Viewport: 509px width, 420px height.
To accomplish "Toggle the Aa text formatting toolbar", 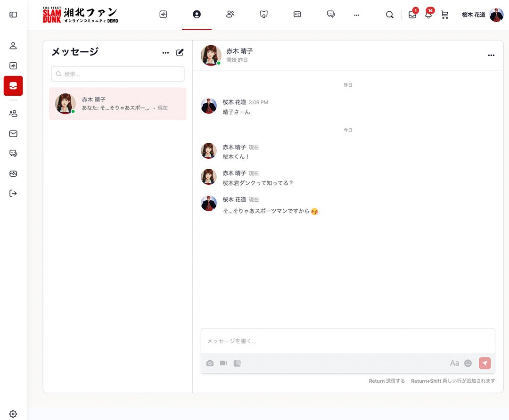I will [x=454, y=363].
